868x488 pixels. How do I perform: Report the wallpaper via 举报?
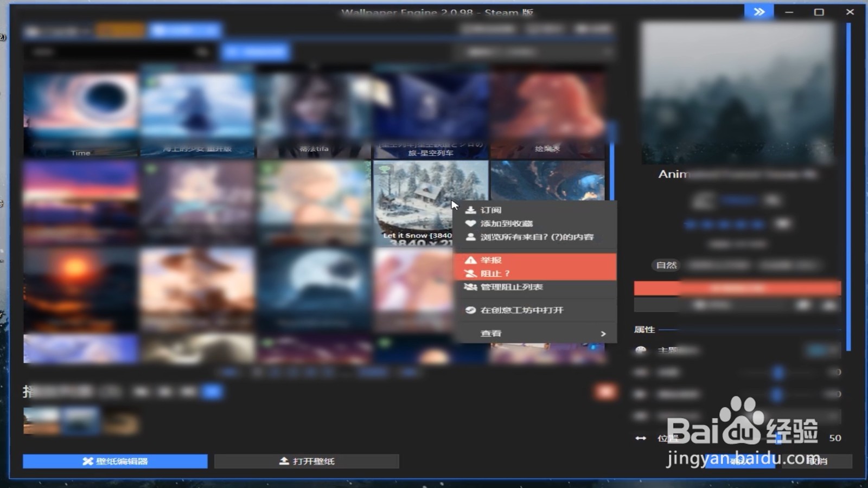(x=535, y=260)
